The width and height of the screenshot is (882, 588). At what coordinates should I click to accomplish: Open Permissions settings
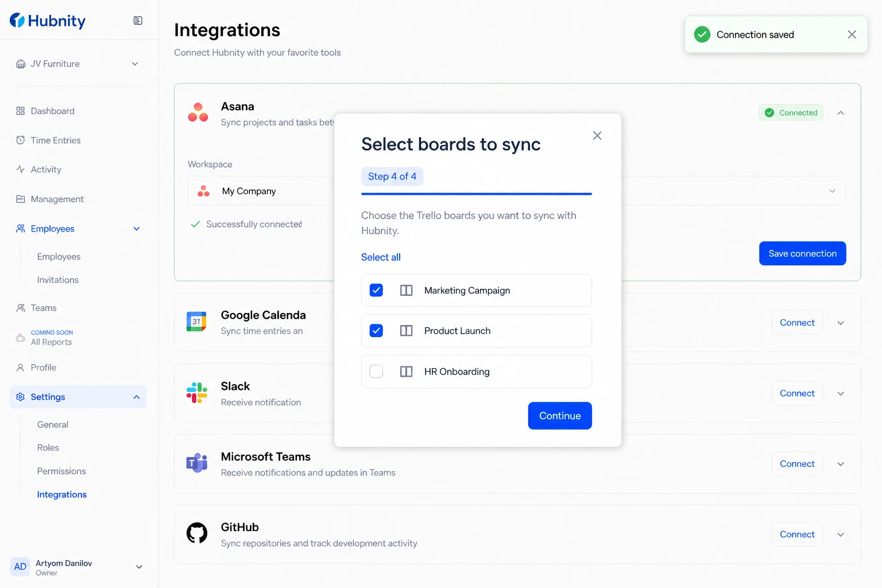point(61,471)
